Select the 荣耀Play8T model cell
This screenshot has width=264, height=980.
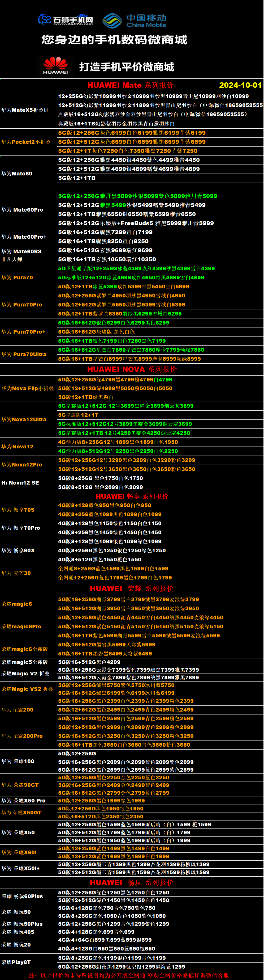point(28,962)
